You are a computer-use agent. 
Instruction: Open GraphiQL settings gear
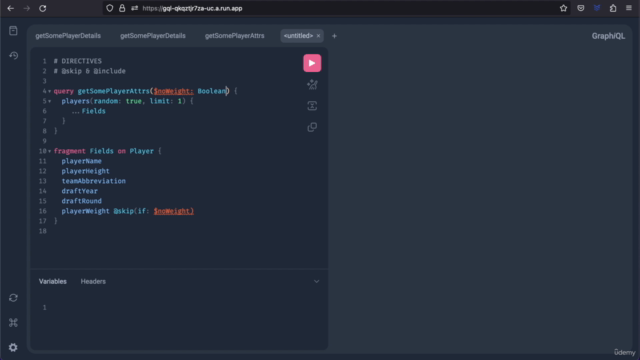(13, 347)
